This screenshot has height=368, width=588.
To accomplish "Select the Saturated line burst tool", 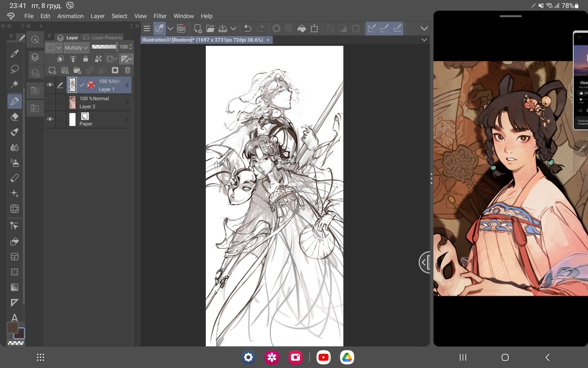I will tap(15, 272).
